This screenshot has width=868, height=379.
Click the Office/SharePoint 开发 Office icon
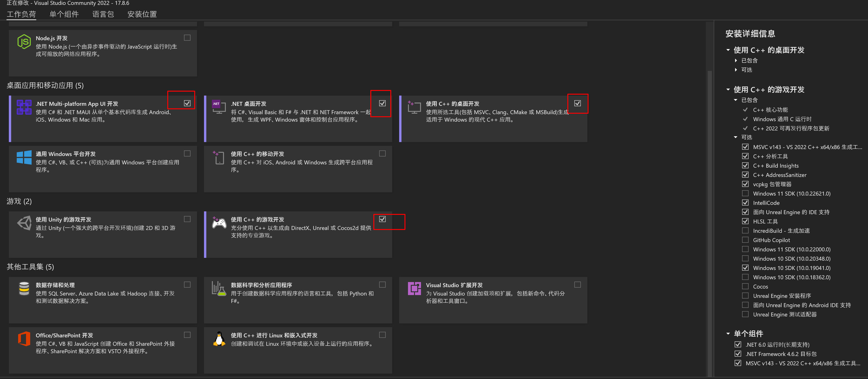24,339
